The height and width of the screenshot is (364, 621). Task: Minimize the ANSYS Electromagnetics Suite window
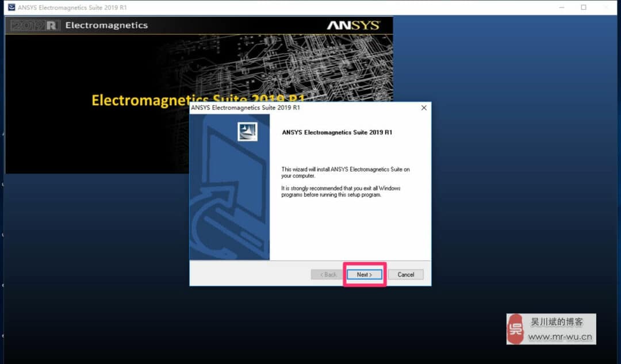(561, 7)
